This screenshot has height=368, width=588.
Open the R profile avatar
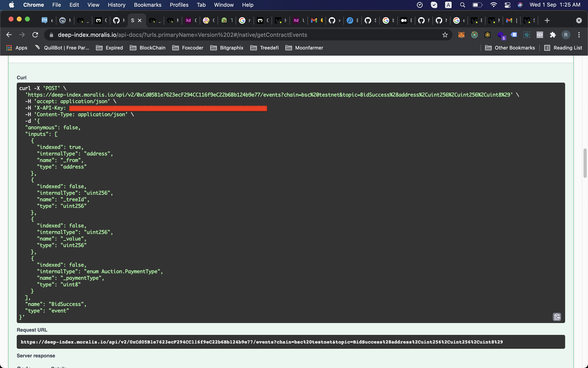pos(566,35)
